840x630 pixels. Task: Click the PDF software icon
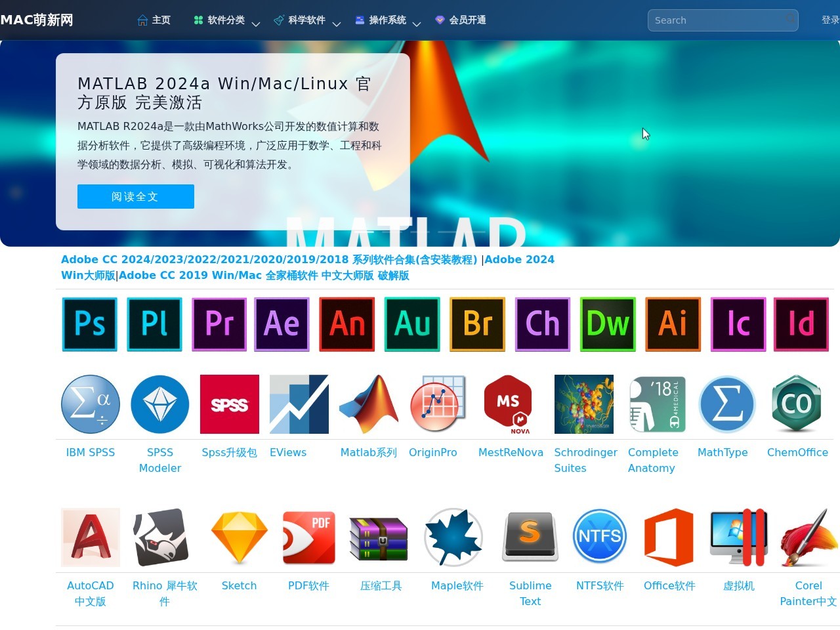[x=309, y=537]
